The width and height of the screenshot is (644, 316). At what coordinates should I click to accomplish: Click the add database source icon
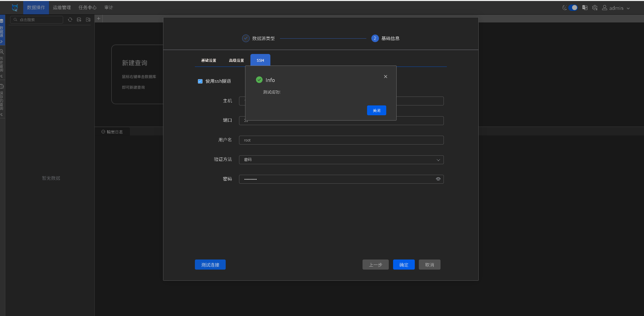[x=79, y=20]
